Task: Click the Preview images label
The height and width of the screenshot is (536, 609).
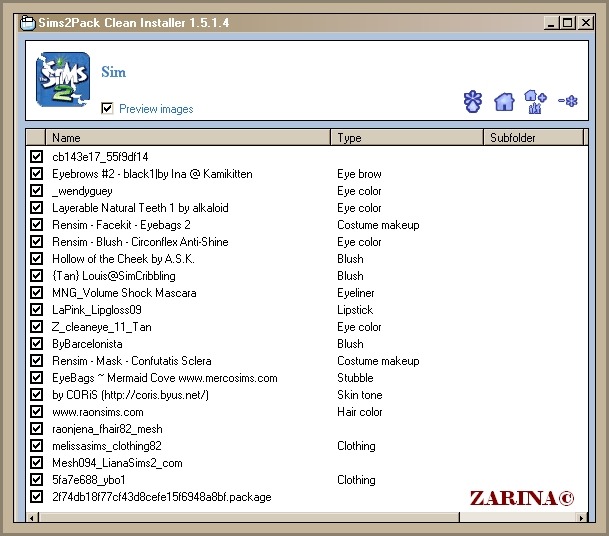Action: pos(156,109)
